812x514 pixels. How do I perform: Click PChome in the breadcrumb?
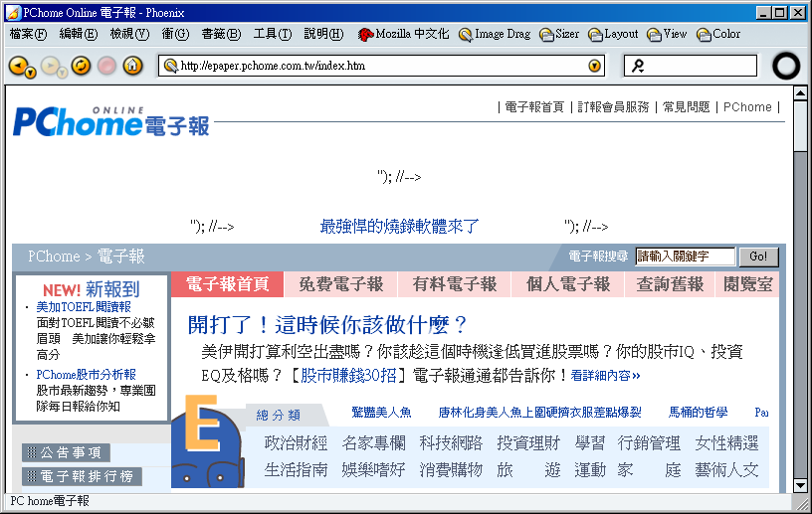pos(54,257)
